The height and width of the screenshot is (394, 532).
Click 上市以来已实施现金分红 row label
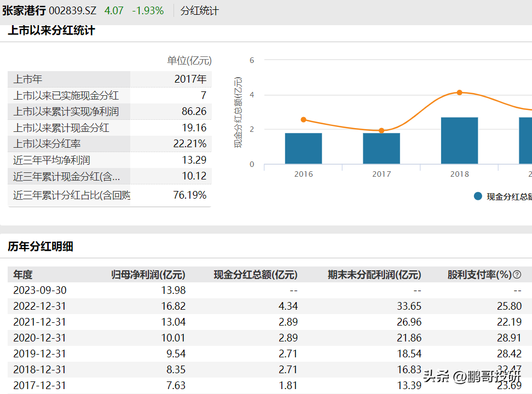[x=66, y=95]
